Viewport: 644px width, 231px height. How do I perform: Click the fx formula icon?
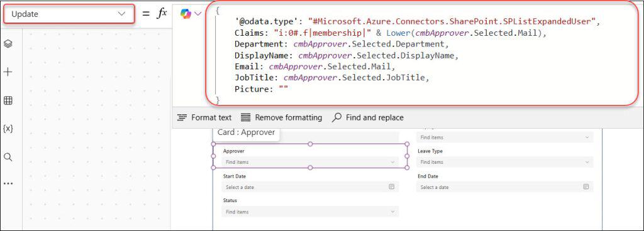click(x=162, y=14)
